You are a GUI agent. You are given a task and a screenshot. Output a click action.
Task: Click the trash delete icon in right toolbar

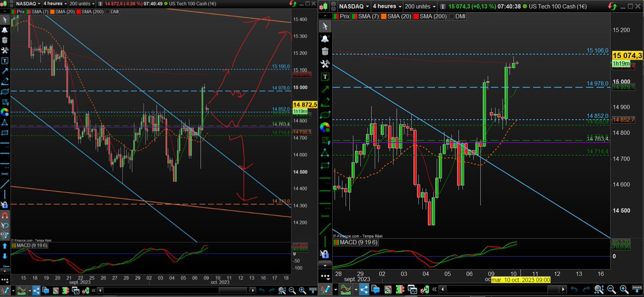click(x=324, y=51)
